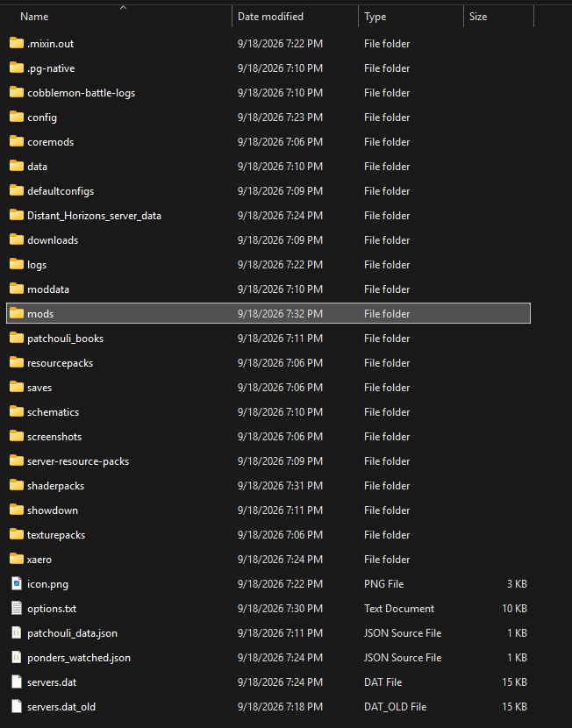Image resolution: width=572 pixels, height=728 pixels.
Task: Click the 3 KB size of icon.png
Action: pyautogui.click(x=517, y=583)
